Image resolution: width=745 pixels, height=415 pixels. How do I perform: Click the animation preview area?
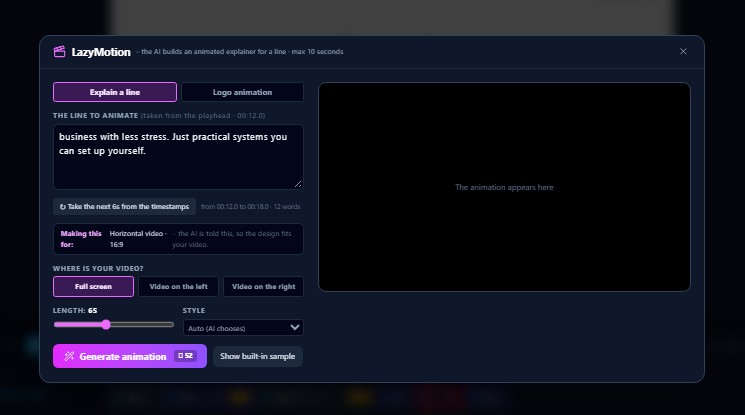(x=504, y=187)
